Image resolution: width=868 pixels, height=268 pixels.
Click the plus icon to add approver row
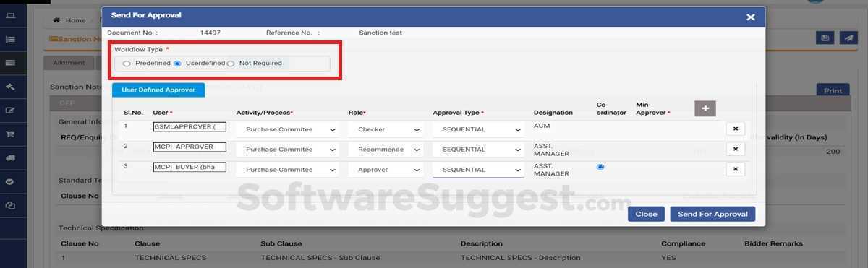point(705,108)
